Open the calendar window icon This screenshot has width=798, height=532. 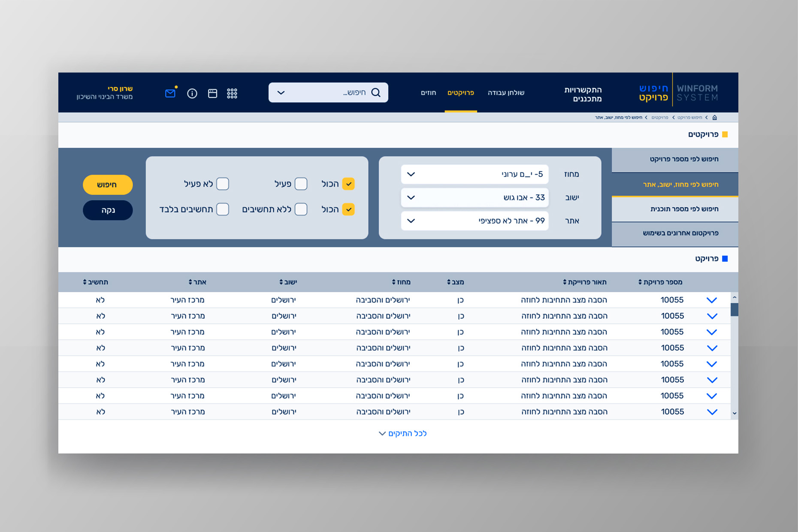pyautogui.click(x=212, y=93)
